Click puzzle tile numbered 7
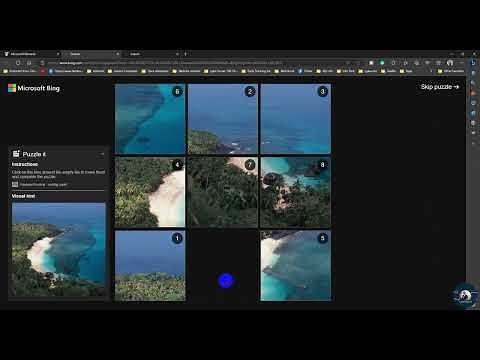The image size is (480, 360). pyautogui.click(x=223, y=192)
